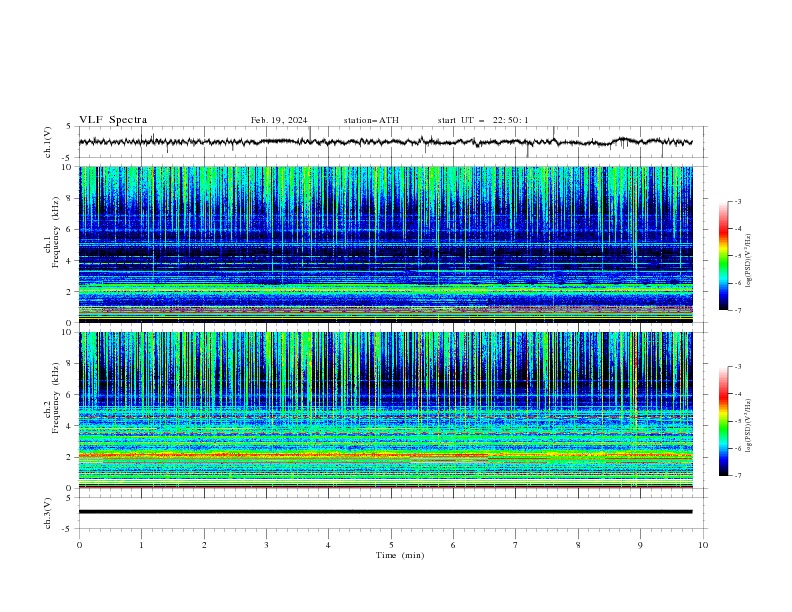This screenshot has height=612, width=792.
Task: Click the "9" tick on the time axis
Action: pyautogui.click(x=640, y=545)
